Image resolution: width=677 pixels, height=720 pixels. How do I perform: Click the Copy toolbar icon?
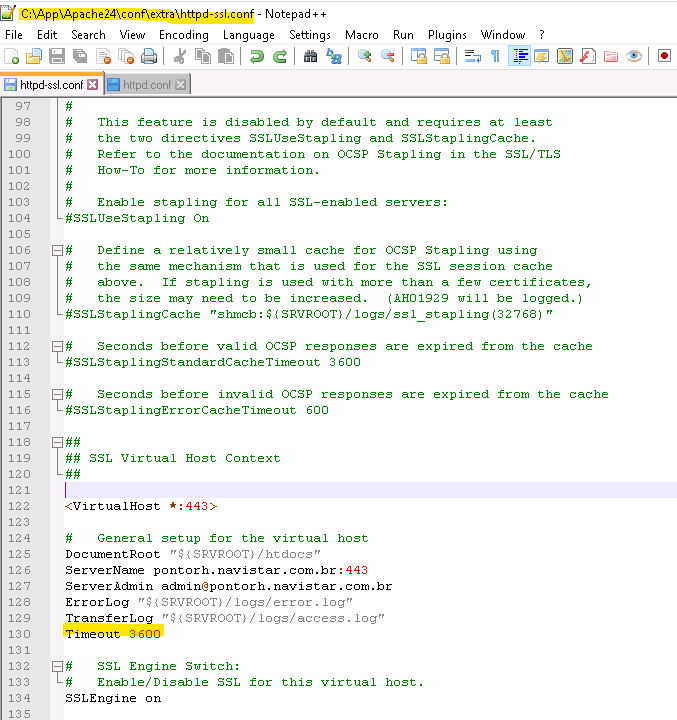(x=203, y=56)
